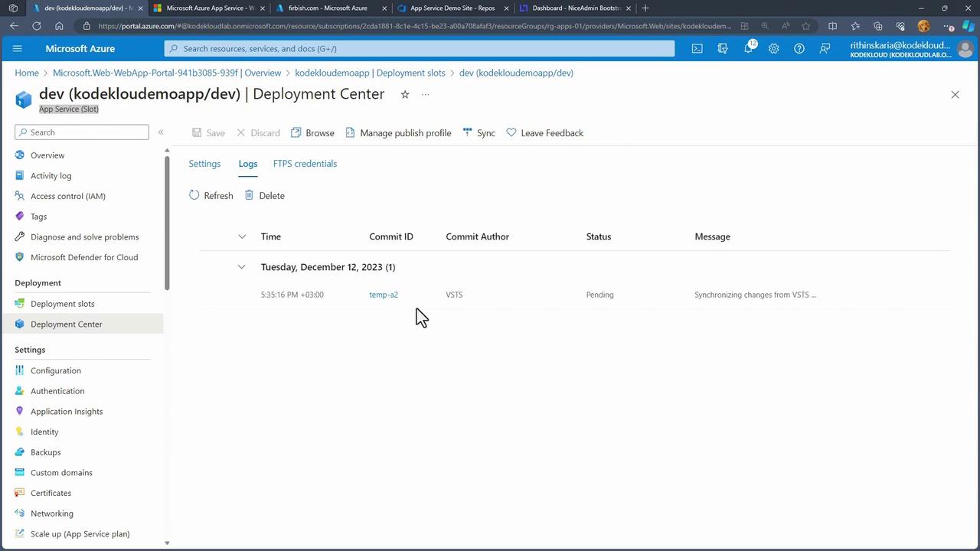This screenshot has height=551, width=980.
Task: Go to Home breadcrumb
Action: click(27, 73)
